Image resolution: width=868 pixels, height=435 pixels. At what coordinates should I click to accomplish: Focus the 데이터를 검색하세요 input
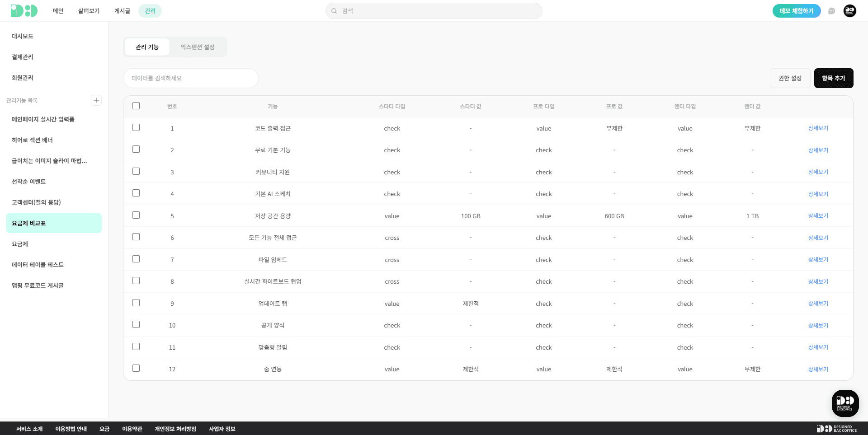pyautogui.click(x=191, y=78)
